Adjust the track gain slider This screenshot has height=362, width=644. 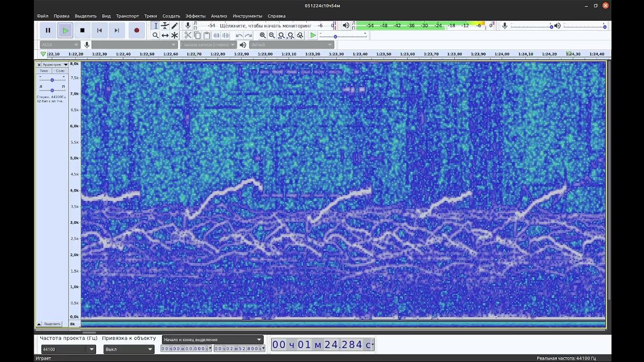tap(52, 80)
